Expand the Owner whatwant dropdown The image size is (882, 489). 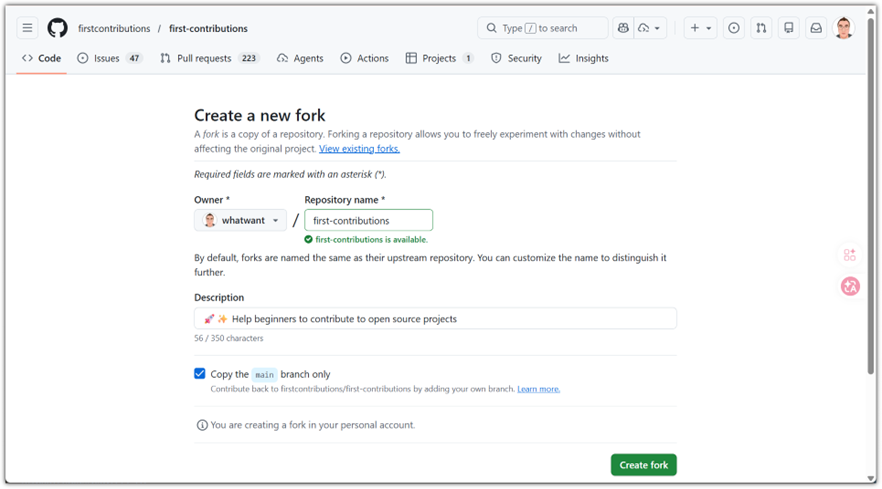tap(240, 220)
